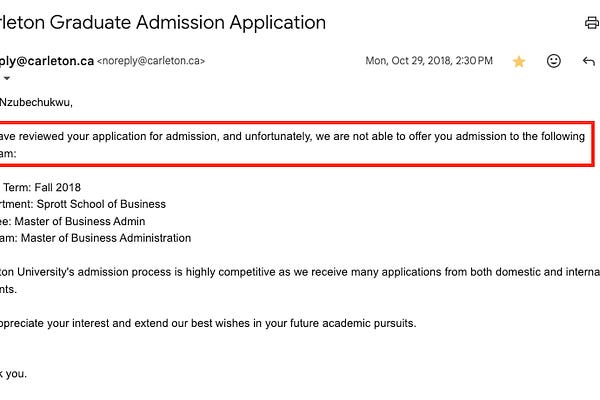Click the <noreply@carleton.ca> address in angle brackets
This screenshot has height=400, width=600.
pos(150,61)
